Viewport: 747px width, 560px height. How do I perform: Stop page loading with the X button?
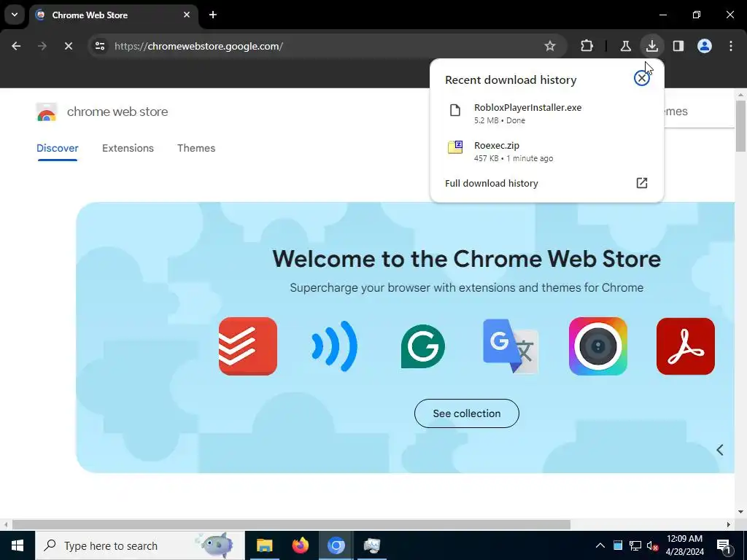coord(68,46)
